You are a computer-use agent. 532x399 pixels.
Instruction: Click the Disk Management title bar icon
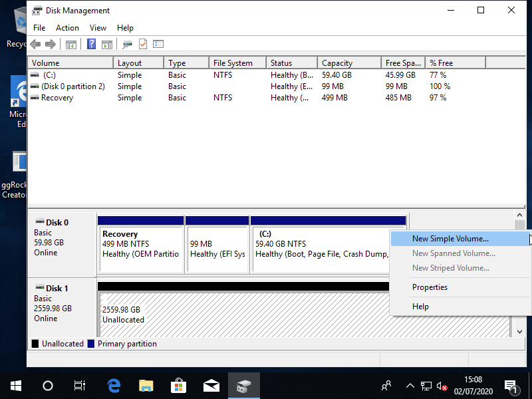(x=37, y=11)
